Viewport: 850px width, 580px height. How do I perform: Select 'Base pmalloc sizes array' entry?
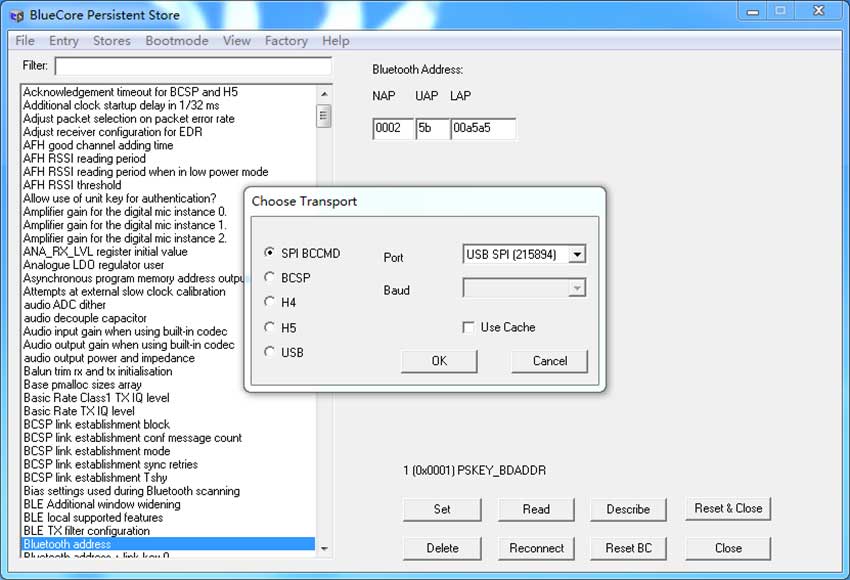click(82, 384)
